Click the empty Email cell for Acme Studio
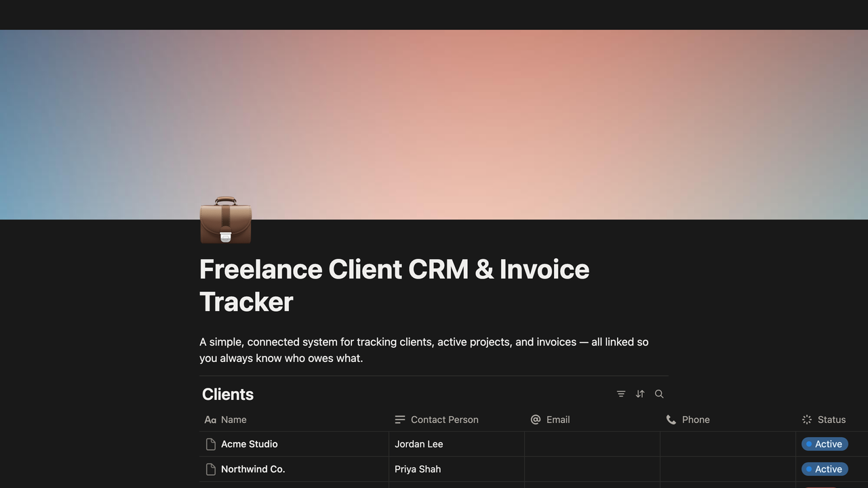Screen dimensions: 868x488 pyautogui.click(x=592, y=444)
